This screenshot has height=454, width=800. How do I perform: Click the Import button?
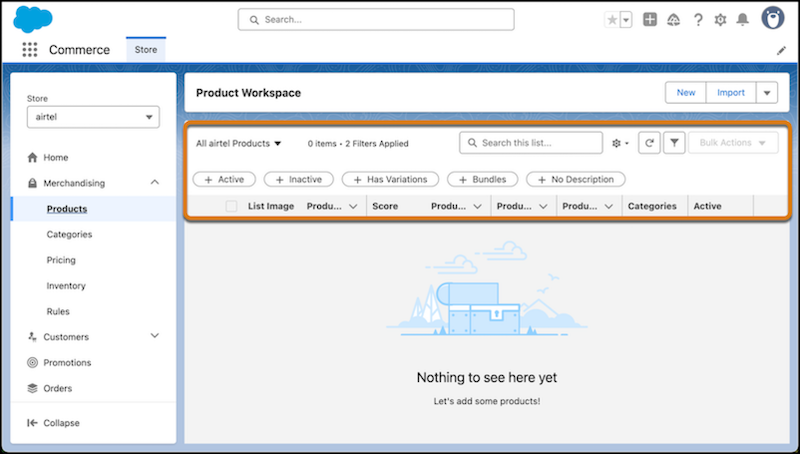pos(731,92)
